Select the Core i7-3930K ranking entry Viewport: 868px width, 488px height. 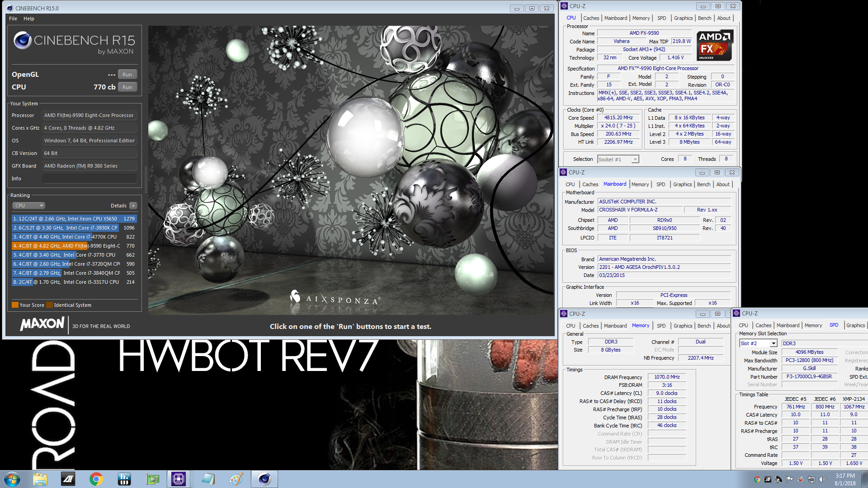click(74, 228)
